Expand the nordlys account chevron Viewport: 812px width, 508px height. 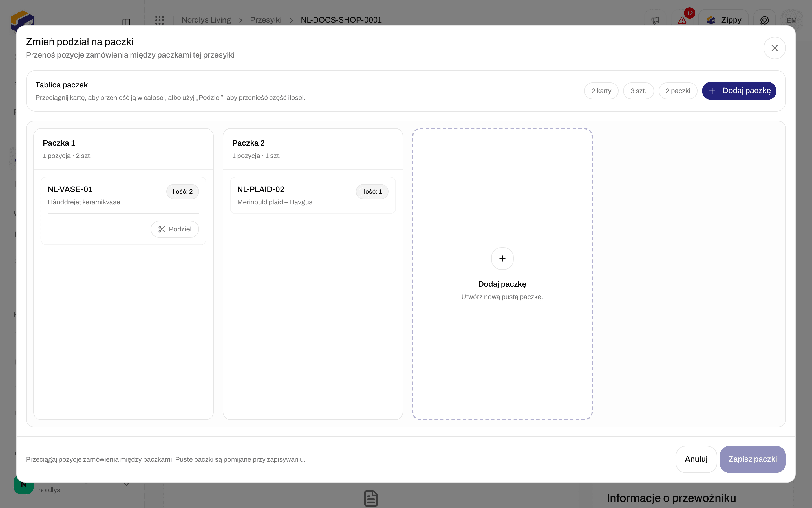(126, 484)
